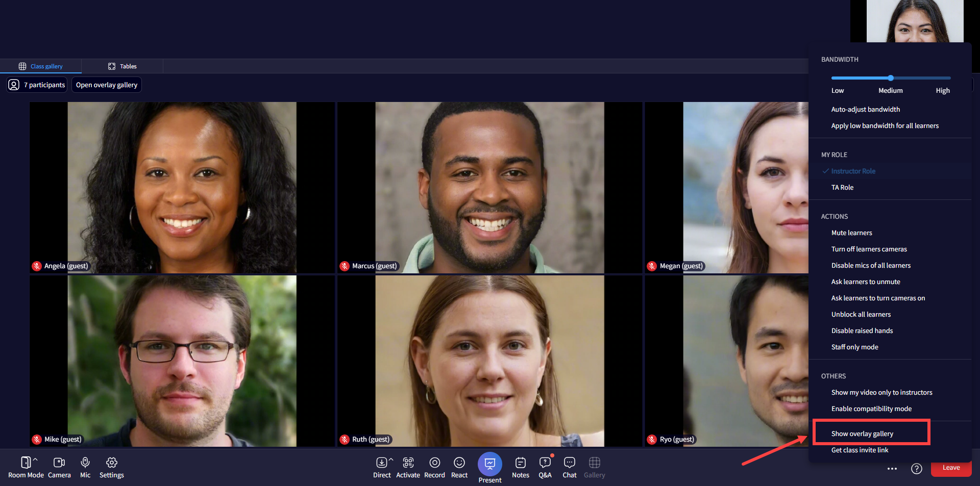This screenshot has width=980, height=486.
Task: Click the Present button
Action: [x=490, y=468]
